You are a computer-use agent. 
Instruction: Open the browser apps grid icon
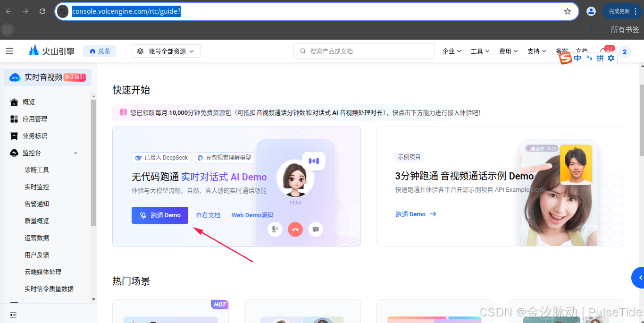7,30
